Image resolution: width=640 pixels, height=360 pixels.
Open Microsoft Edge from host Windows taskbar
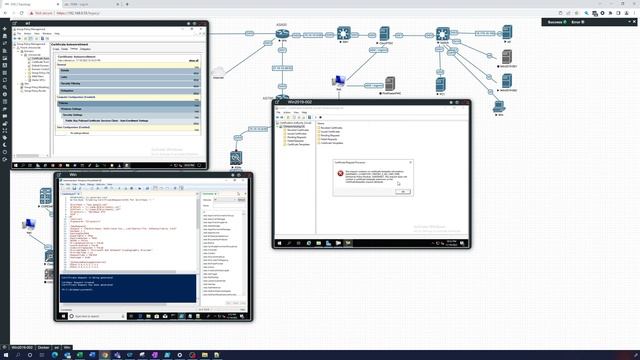pyautogui.click(x=55, y=355)
